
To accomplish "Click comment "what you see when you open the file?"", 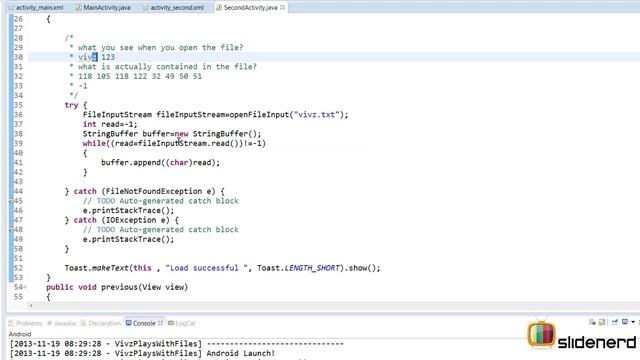I will 160,47.
